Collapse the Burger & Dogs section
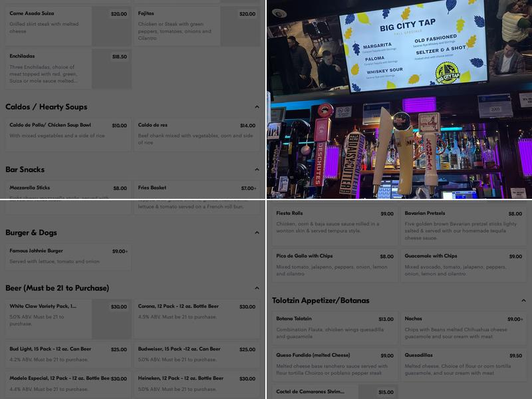Viewport: 532px width, 399px height. click(x=257, y=233)
